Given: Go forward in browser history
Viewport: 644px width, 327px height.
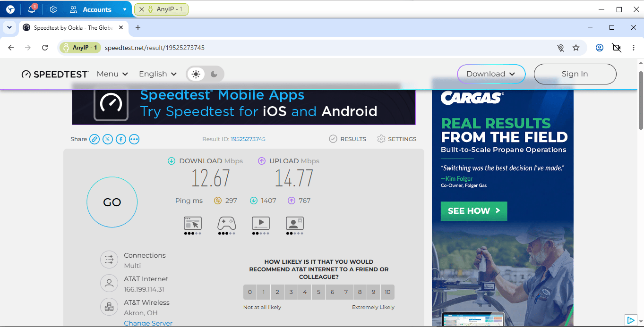Looking at the screenshot, I should click(x=28, y=48).
